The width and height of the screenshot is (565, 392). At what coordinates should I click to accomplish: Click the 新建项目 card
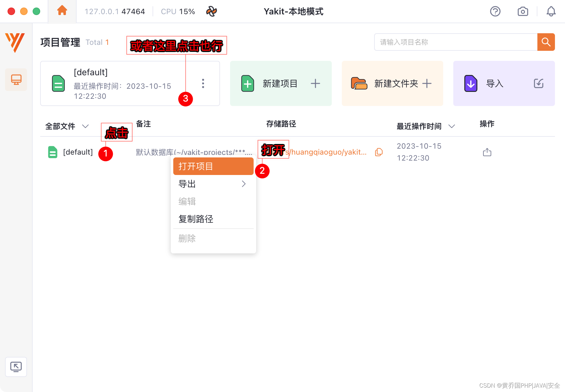pos(281,83)
